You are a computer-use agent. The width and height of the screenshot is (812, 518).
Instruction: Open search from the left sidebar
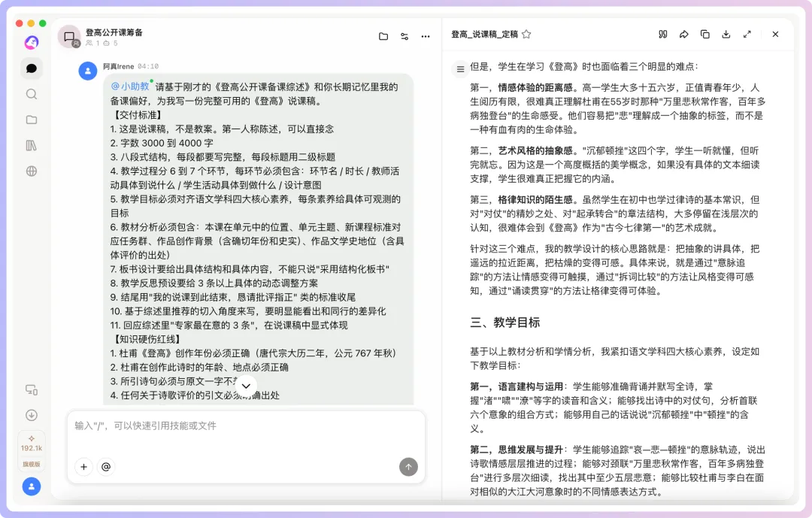[32, 94]
